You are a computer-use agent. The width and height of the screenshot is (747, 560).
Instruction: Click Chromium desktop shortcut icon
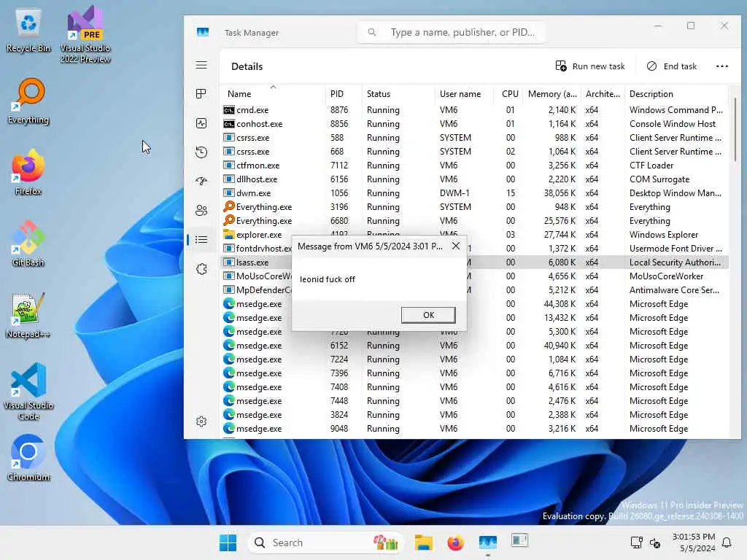pyautogui.click(x=28, y=458)
